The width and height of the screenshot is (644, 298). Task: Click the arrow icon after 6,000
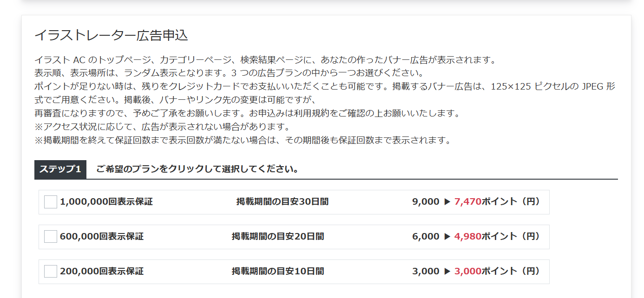(x=447, y=237)
